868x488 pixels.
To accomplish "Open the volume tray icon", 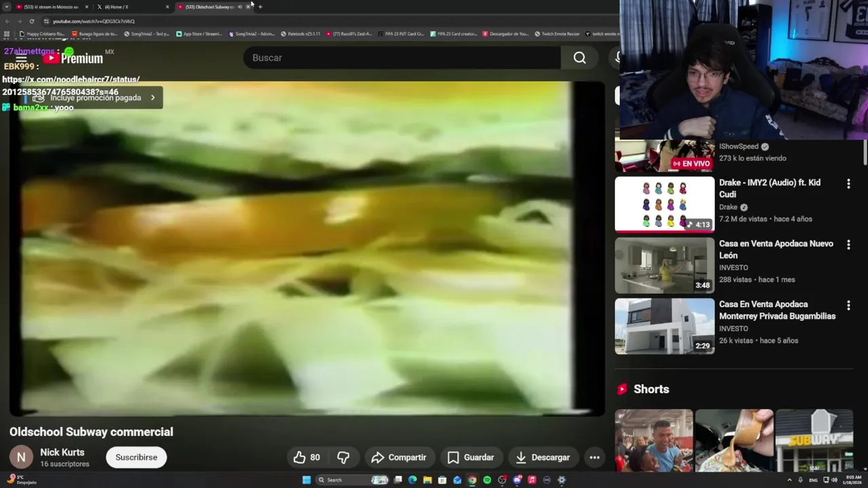I will point(834,480).
